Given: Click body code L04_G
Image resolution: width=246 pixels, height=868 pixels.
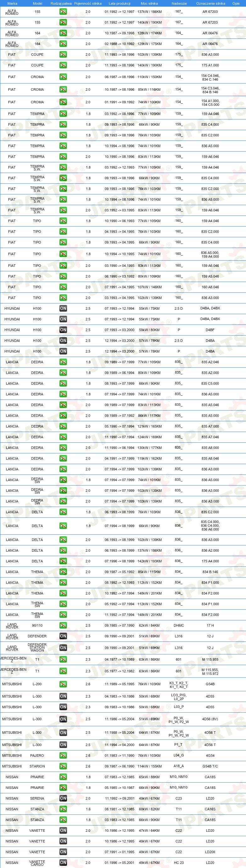Looking at the screenshot, I should [x=179, y=756].
